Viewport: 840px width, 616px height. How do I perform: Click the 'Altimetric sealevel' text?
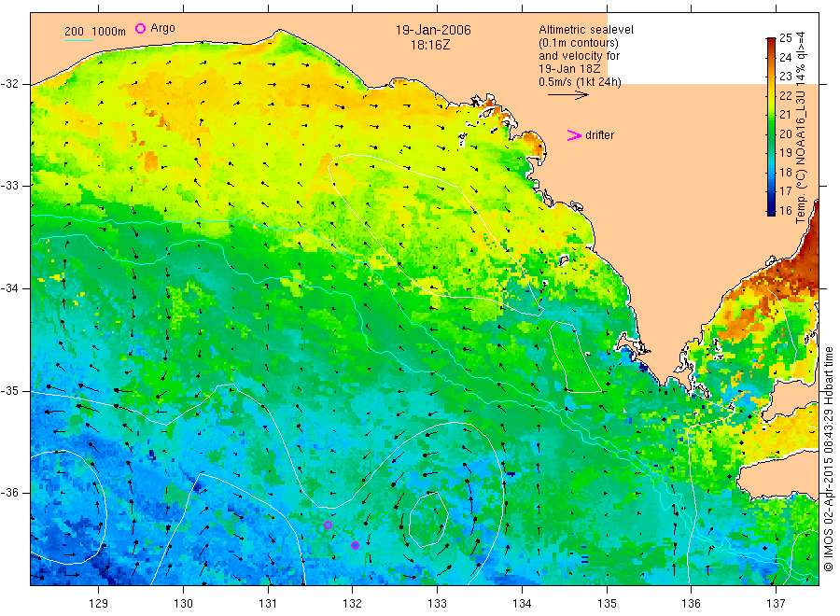(x=585, y=30)
